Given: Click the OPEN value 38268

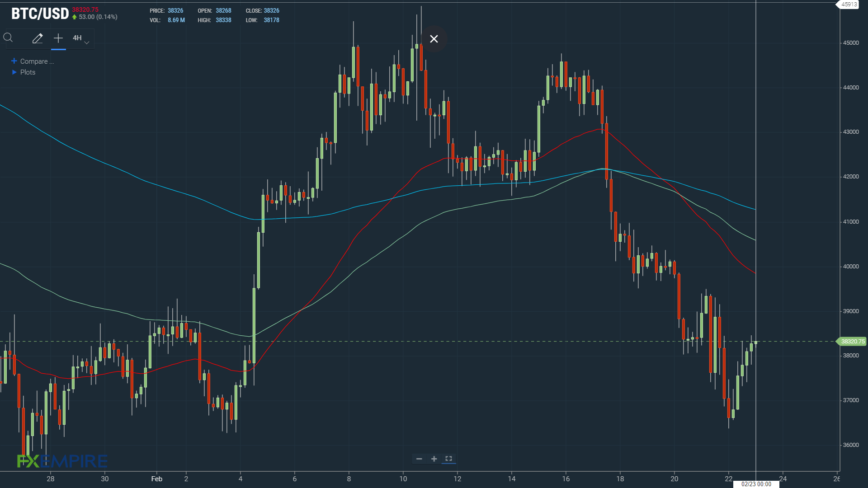Looking at the screenshot, I should [223, 11].
